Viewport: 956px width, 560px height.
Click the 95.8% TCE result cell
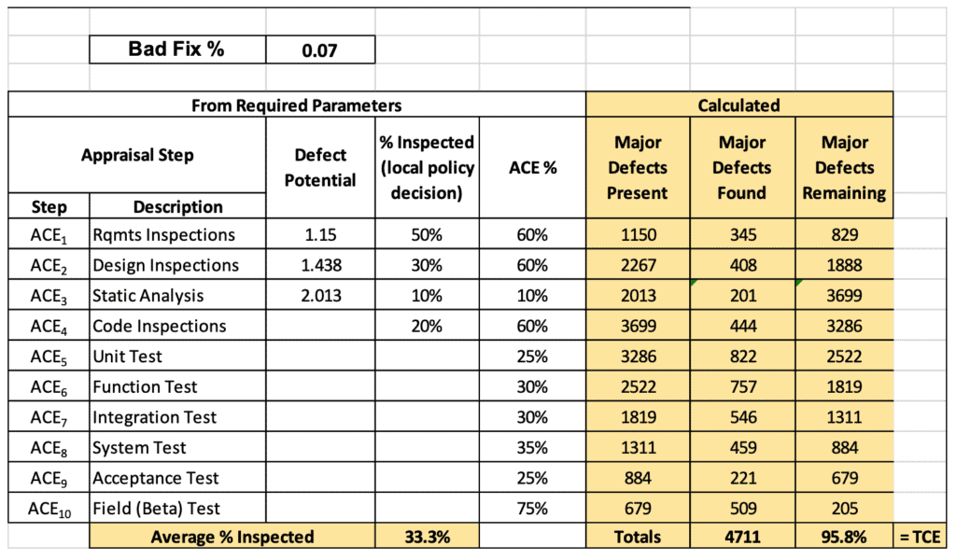(844, 537)
